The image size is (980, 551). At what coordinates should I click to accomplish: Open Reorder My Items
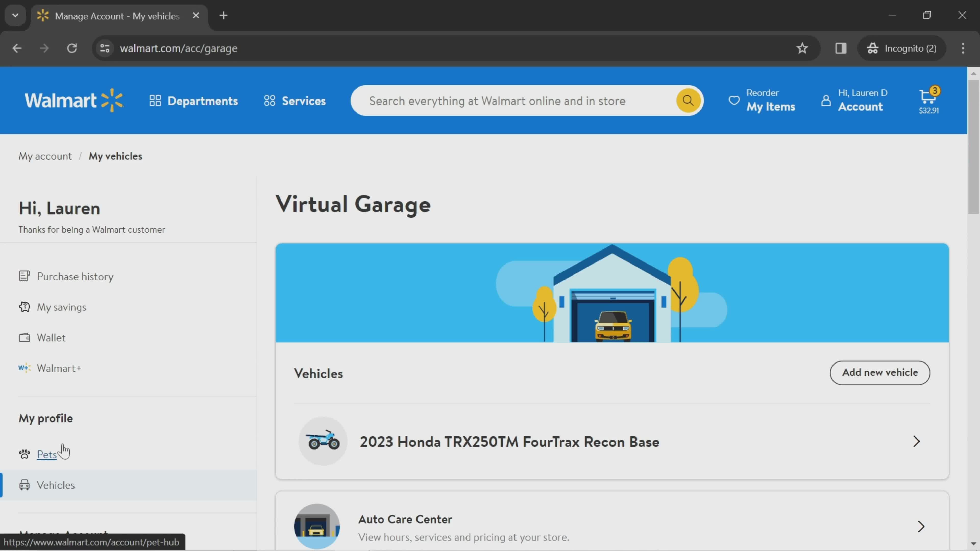coord(761,101)
